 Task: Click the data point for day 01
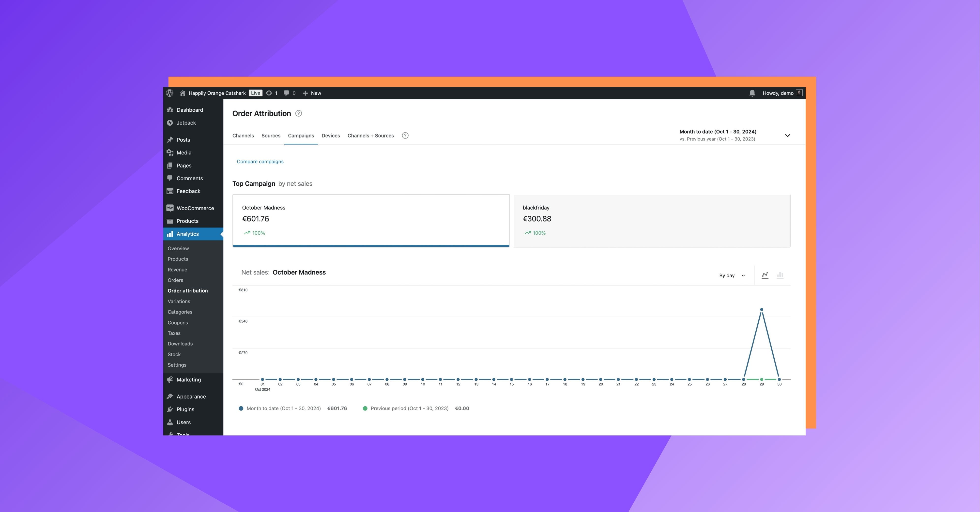(262, 379)
